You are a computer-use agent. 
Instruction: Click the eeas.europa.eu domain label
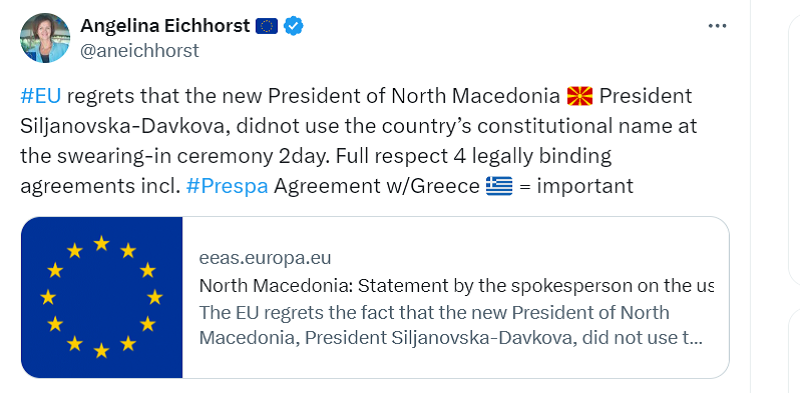(265, 258)
